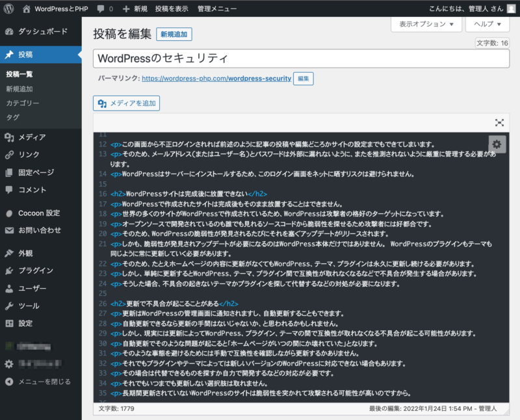Click the plus icon for 新規
The height and width of the screenshot is (420, 520).
pyautogui.click(x=126, y=9)
